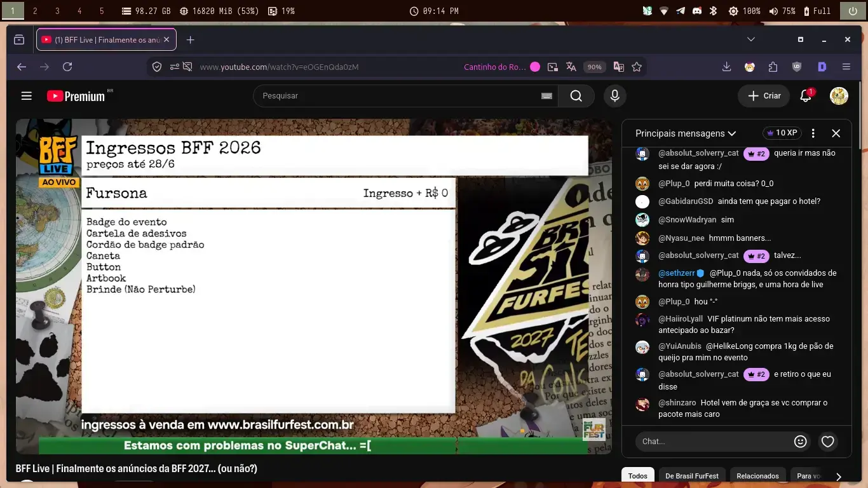Select the Relacionados chip
The width and height of the screenshot is (868, 488).
coord(757,476)
